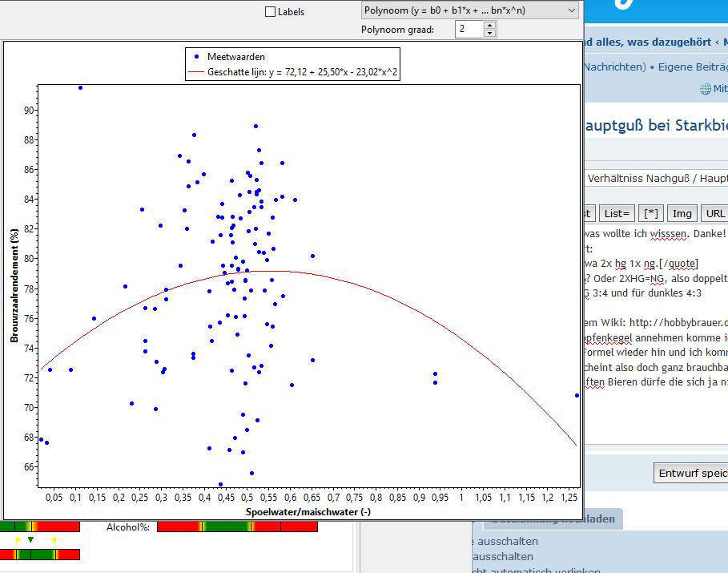Click the Geschatte lijn legend entry

(x=292, y=72)
